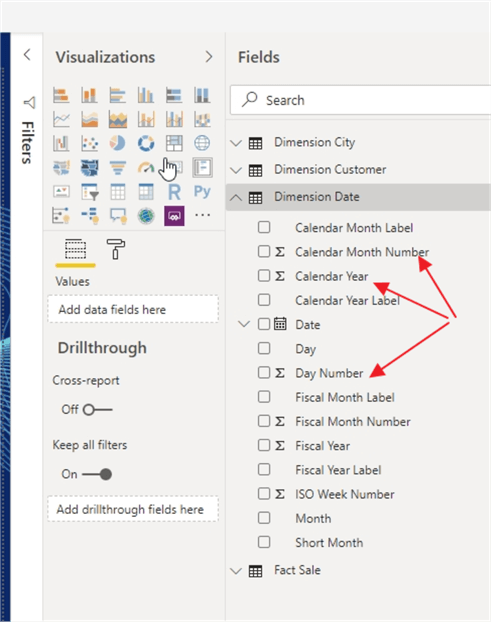
Task: Select the stacked column chart visual
Action: point(89,95)
